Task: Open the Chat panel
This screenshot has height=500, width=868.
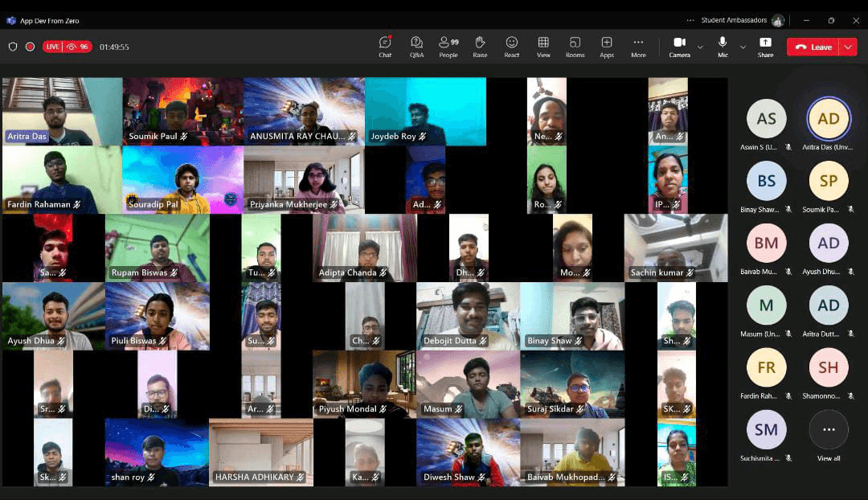Action: pyautogui.click(x=385, y=47)
